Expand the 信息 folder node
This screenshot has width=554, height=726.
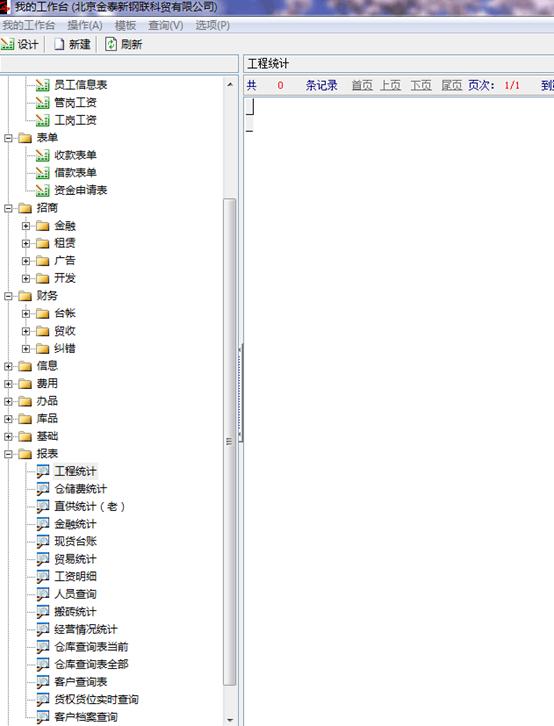coord(8,366)
